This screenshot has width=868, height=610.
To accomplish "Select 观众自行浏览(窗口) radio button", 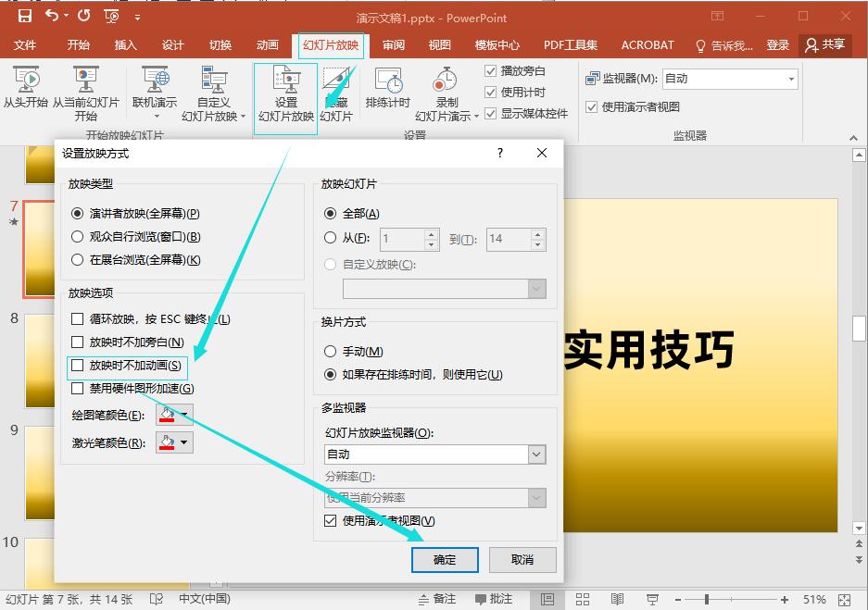I will coord(78,236).
